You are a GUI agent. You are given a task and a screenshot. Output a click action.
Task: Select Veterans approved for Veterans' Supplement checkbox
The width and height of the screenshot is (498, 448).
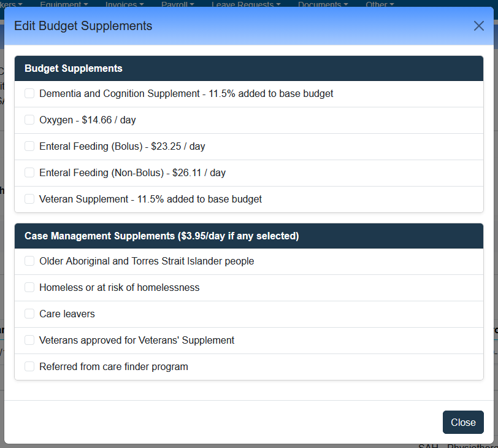(x=29, y=340)
